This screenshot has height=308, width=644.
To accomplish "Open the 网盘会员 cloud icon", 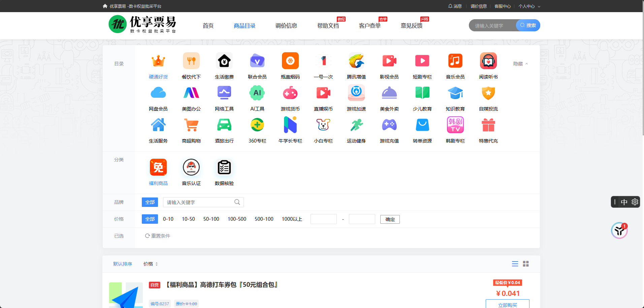I will (158, 93).
